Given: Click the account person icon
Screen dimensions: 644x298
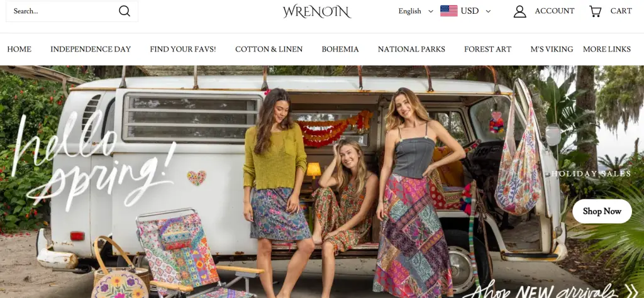Looking at the screenshot, I should [519, 11].
